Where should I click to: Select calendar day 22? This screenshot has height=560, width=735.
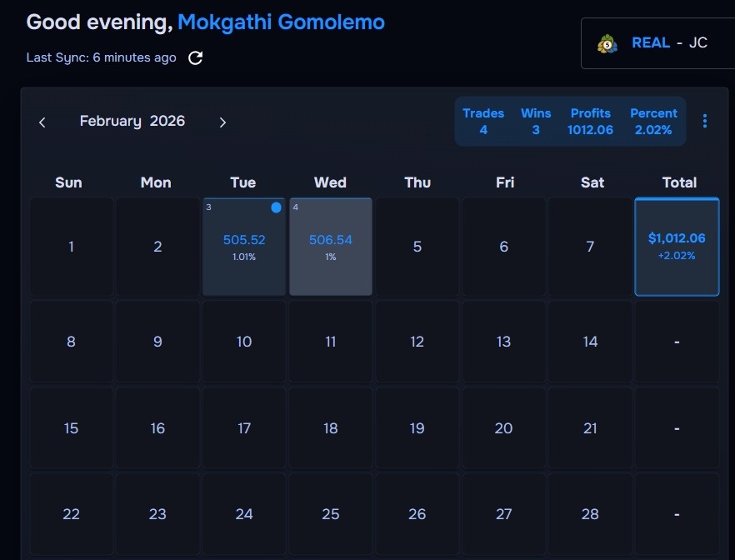coord(72,514)
